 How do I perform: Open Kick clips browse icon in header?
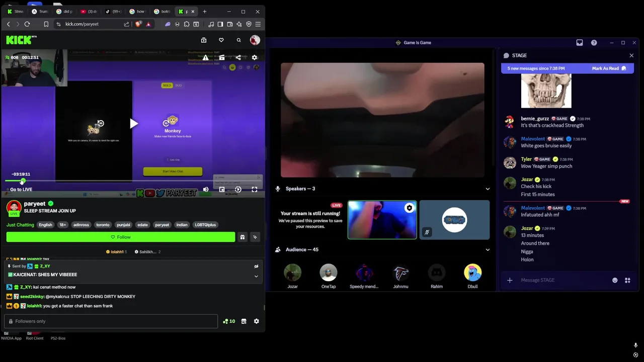pos(204,40)
